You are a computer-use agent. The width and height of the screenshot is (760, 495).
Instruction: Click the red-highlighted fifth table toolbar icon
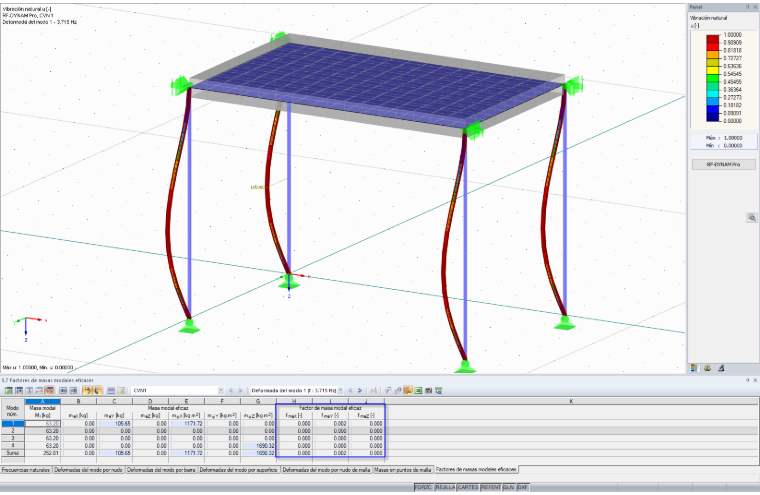(x=49, y=390)
